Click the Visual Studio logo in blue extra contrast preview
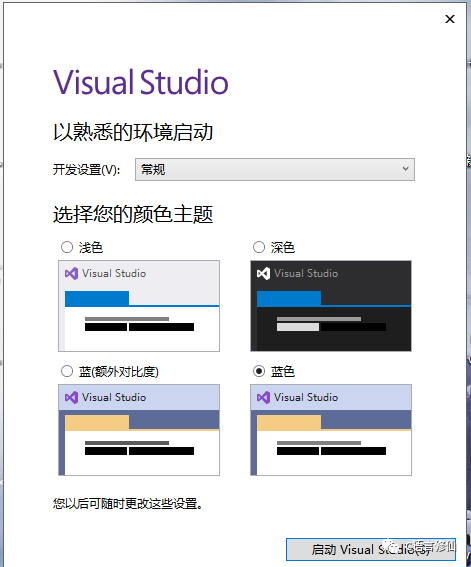Screen dimensions: 471x567 71,397
